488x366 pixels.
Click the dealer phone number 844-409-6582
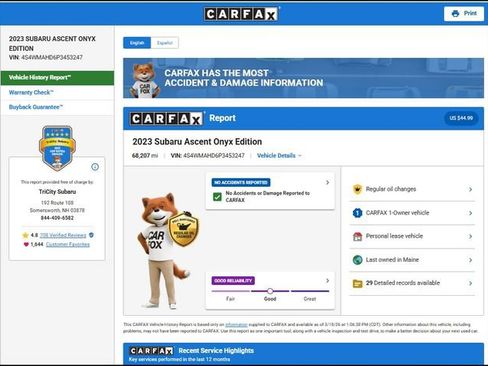pos(57,218)
